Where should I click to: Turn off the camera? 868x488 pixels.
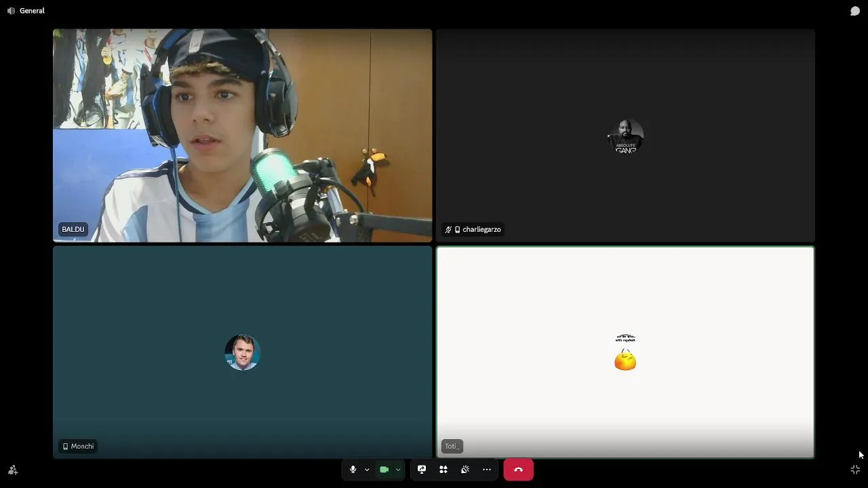(x=384, y=470)
